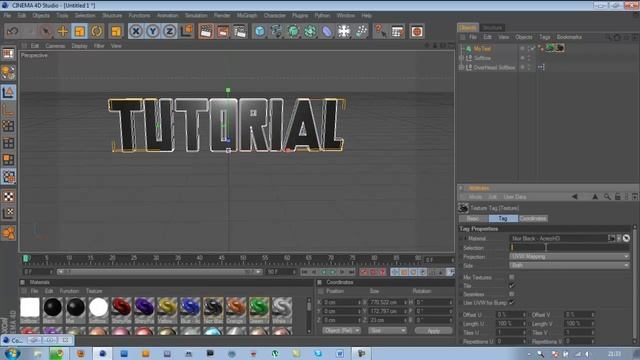The height and width of the screenshot is (360, 640).
Task: Click the Undo arrow icon in top toolbar
Action: click(x=13, y=31)
